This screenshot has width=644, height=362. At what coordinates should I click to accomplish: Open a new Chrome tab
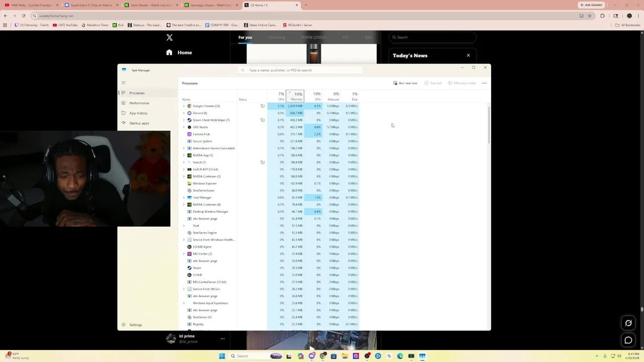click(306, 5)
